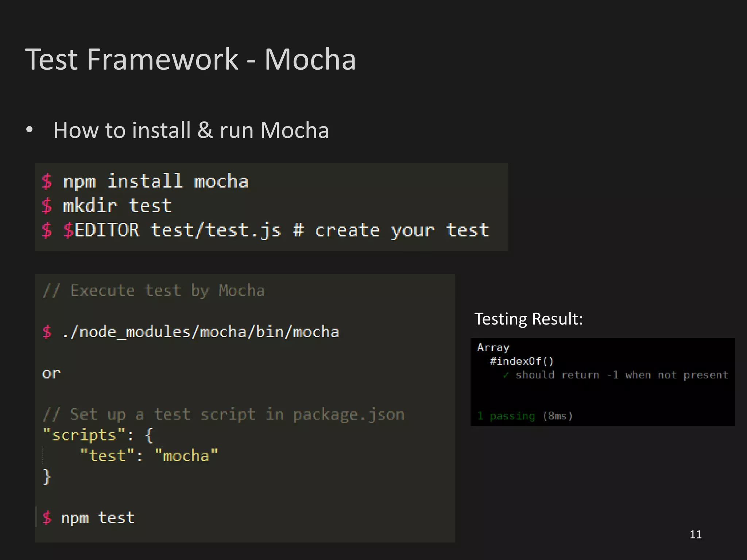
Task: Click the slide title 'Test Framework - Mocha'
Action: tap(190, 59)
